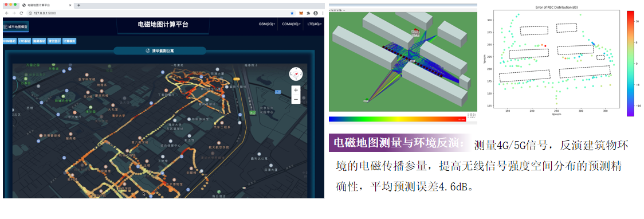Reload the 127.0.0.1:5000 page
Screen dimensions: 644x219
click(21, 13)
